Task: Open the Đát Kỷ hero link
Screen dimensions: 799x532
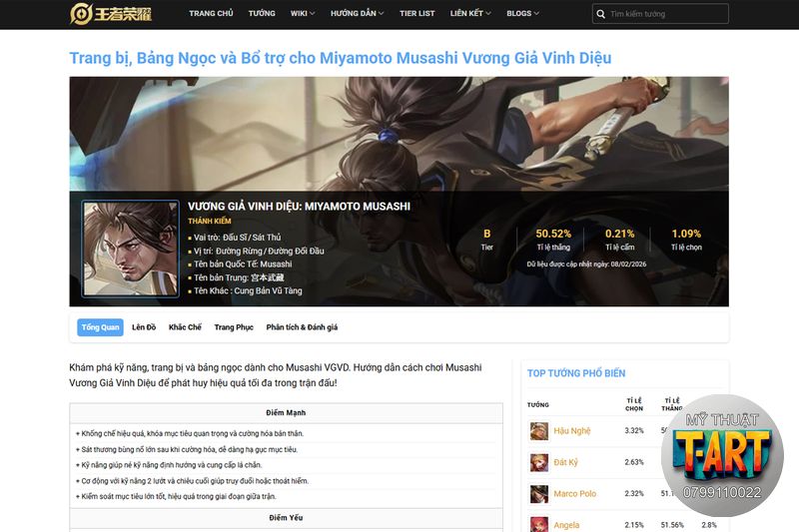Action: pos(565,462)
